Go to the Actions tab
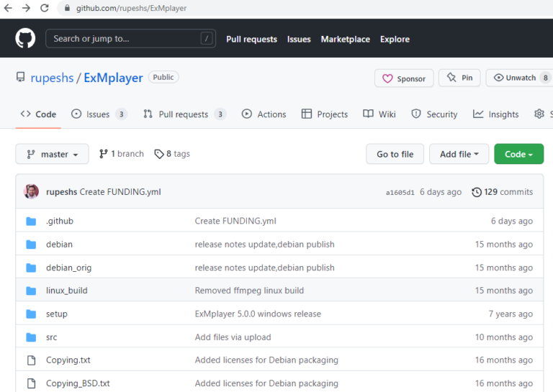 264,114
